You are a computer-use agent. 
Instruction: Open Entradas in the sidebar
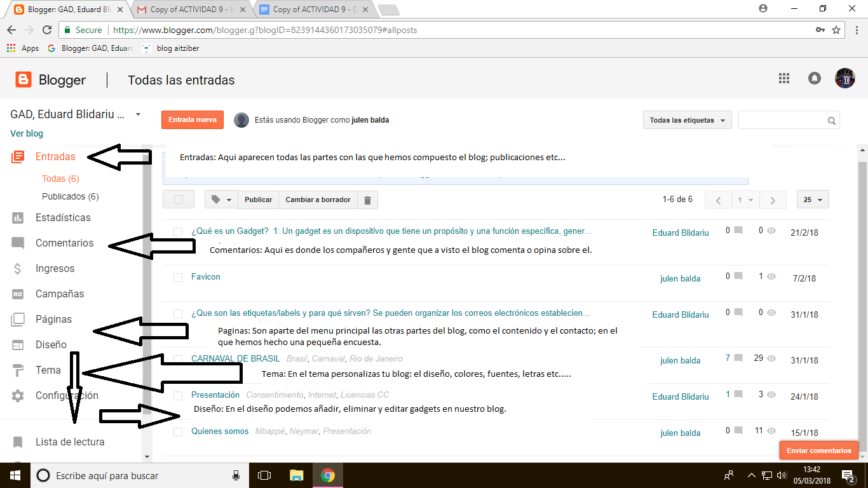tap(55, 156)
